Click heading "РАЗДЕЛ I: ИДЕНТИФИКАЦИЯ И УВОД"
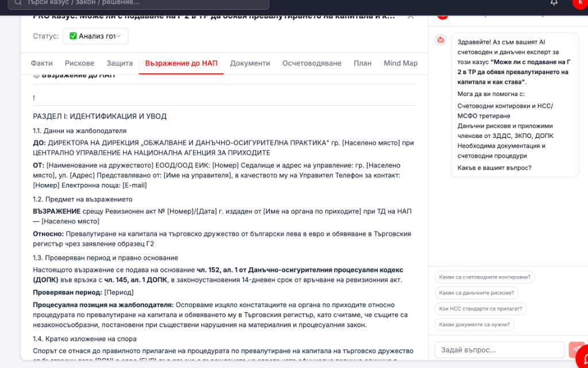The height and width of the screenshot is (368, 588). pyautogui.click(x=100, y=116)
